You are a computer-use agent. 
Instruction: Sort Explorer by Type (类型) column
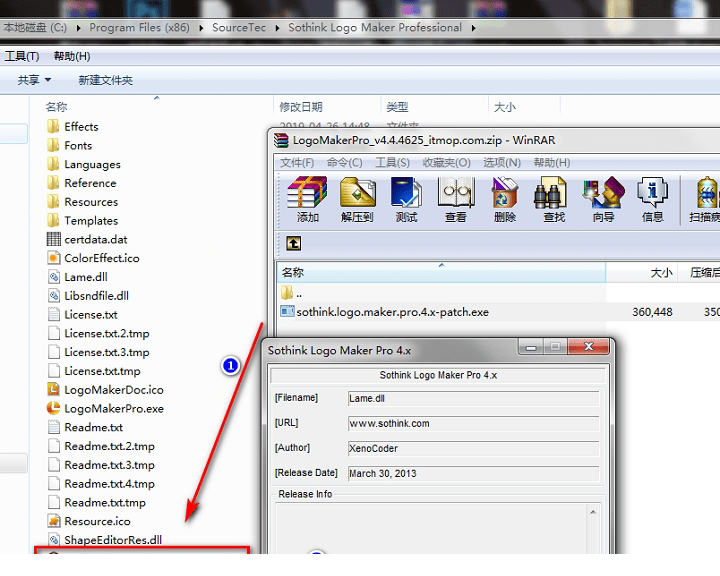coord(434,107)
